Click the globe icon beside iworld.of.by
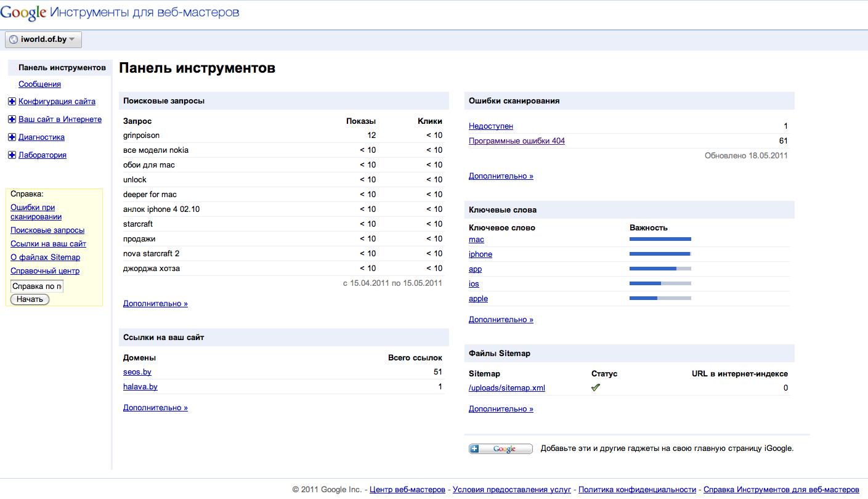 pos(14,39)
